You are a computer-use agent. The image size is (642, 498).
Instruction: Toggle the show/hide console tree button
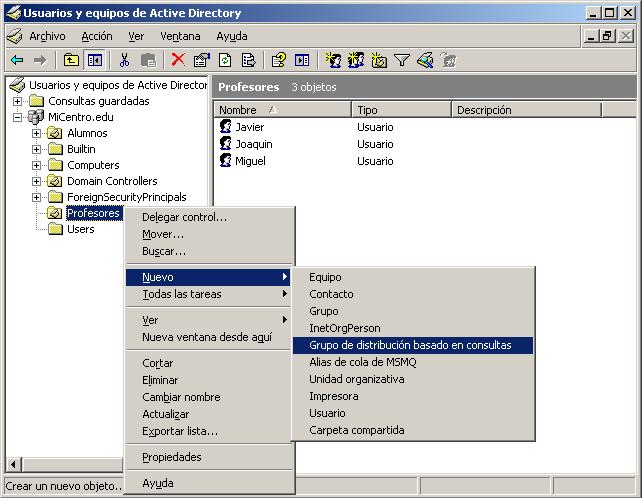pyautogui.click(x=94, y=60)
